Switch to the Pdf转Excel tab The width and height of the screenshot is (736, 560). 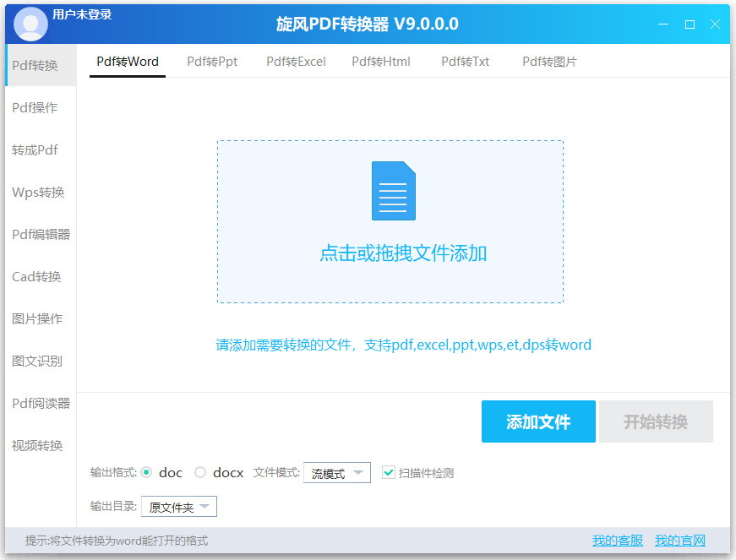point(296,61)
